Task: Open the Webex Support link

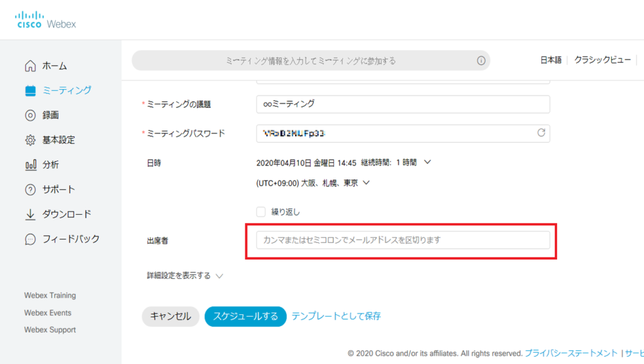Action: [x=50, y=330]
